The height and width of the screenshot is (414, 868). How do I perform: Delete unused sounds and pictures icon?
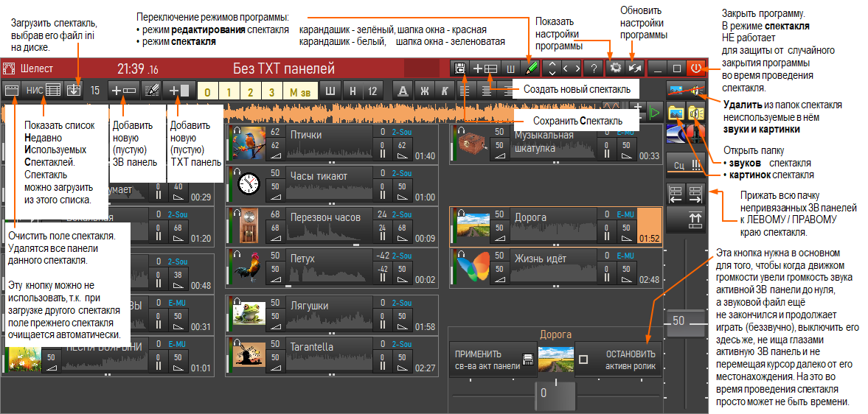(x=686, y=90)
